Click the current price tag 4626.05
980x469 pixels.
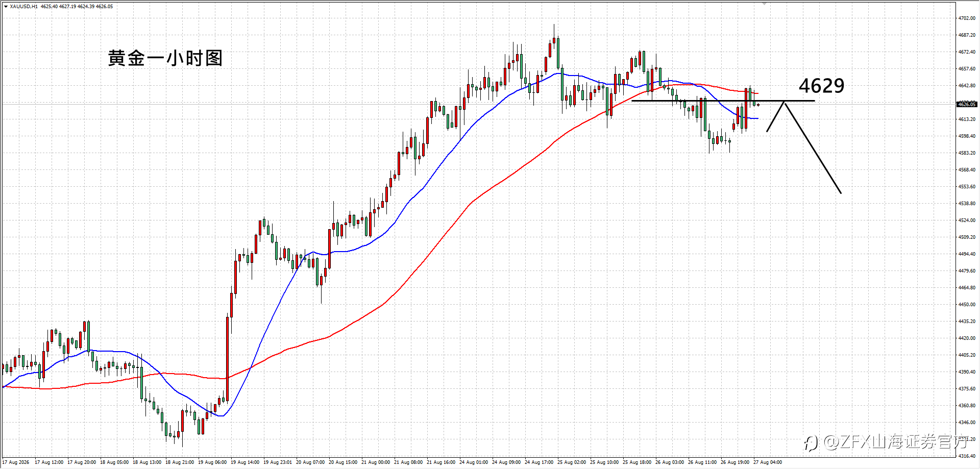(x=967, y=104)
